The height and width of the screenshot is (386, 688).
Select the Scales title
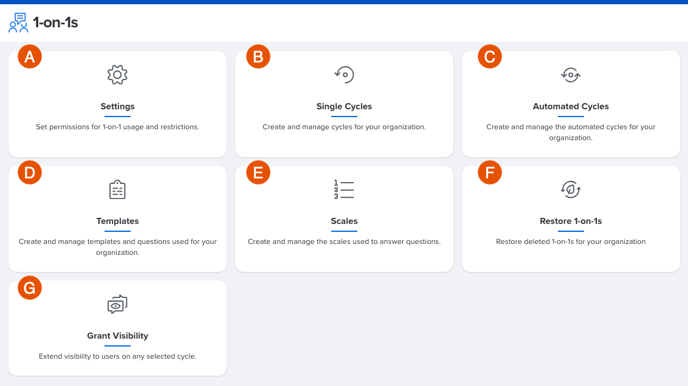[x=344, y=221]
